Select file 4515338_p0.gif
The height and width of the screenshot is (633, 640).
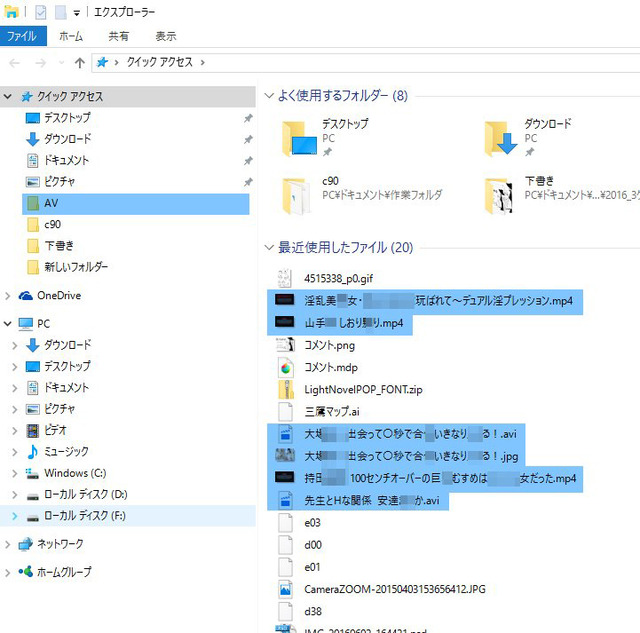point(338,279)
